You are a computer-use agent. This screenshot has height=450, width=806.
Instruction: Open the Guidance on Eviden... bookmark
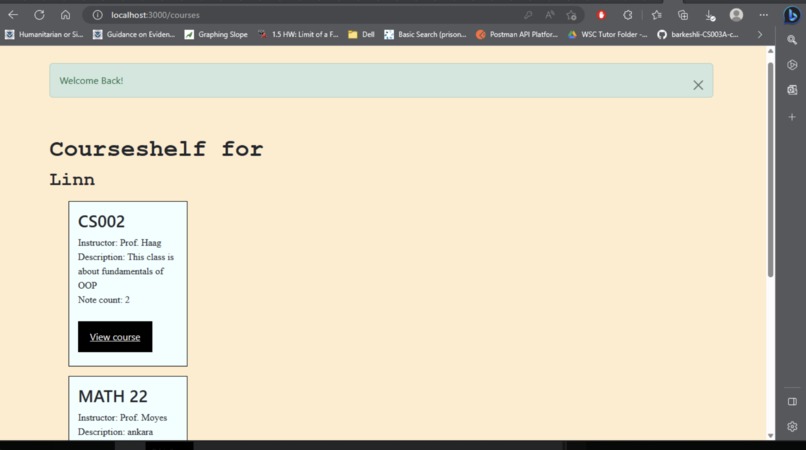134,34
